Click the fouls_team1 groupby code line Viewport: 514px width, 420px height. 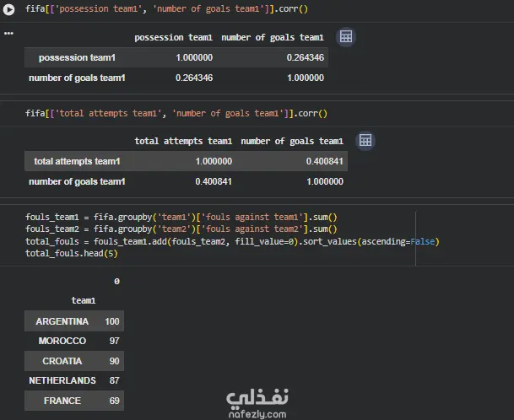pos(181,218)
